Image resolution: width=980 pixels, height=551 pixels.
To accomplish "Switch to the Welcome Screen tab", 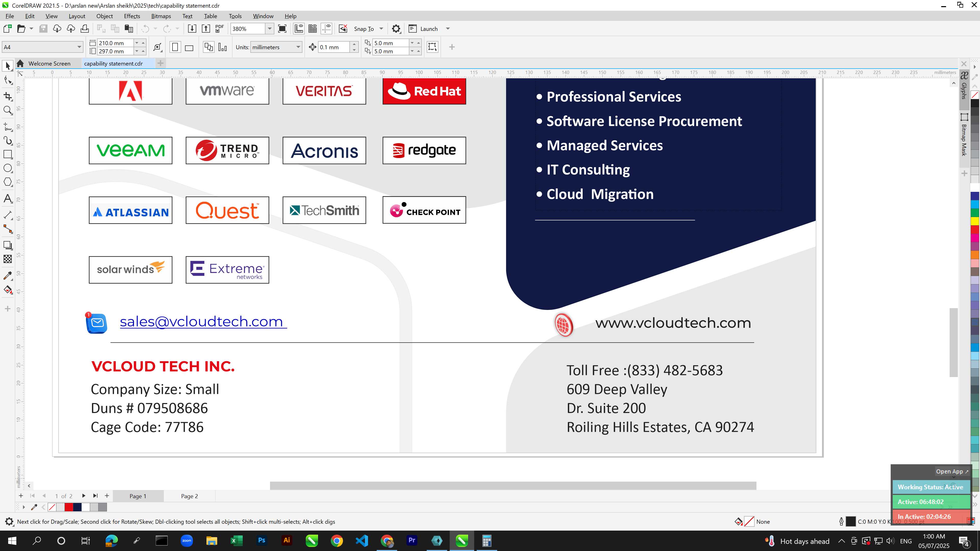I will click(x=50, y=64).
